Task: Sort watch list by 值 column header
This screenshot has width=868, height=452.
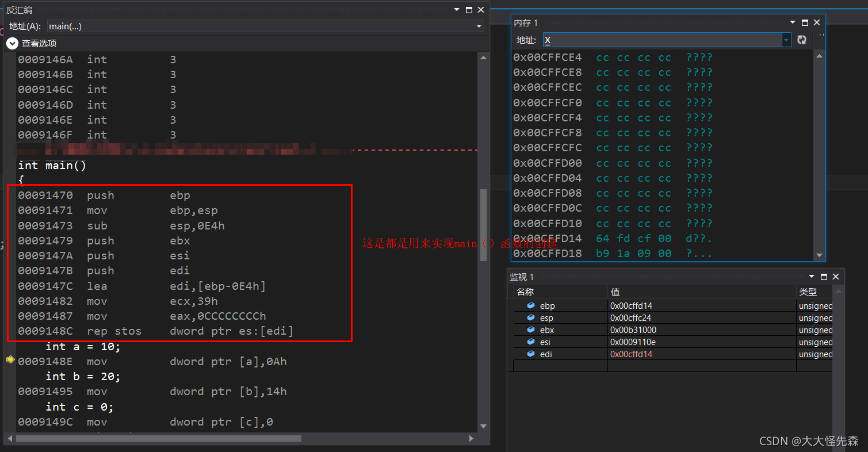Action: [x=702, y=292]
